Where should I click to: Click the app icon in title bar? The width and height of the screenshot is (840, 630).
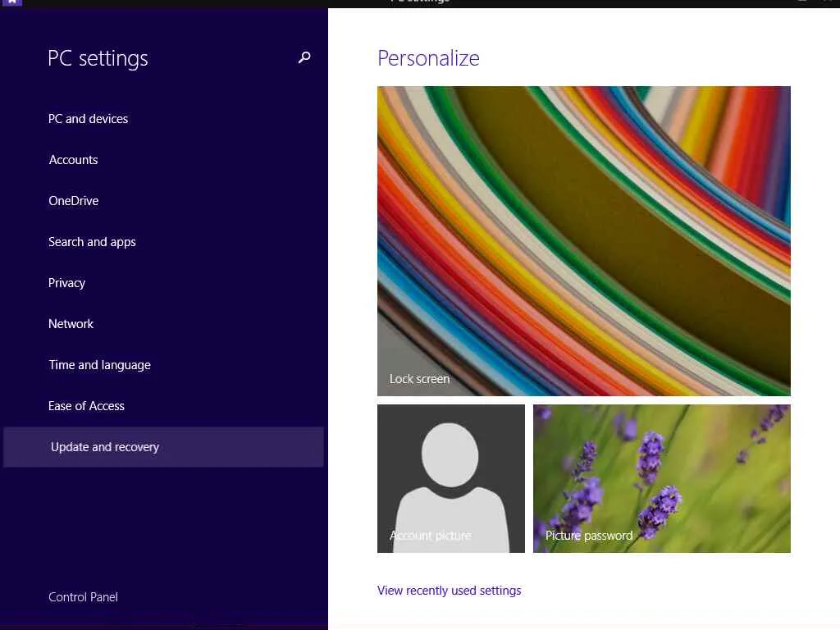(11, 2)
